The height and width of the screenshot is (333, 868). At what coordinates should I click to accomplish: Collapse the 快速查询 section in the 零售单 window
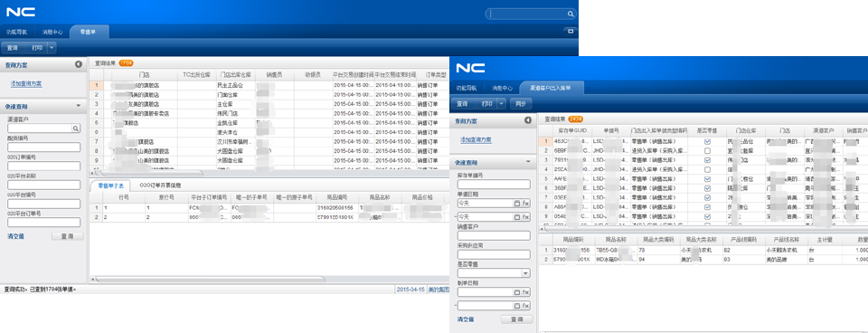(79, 106)
